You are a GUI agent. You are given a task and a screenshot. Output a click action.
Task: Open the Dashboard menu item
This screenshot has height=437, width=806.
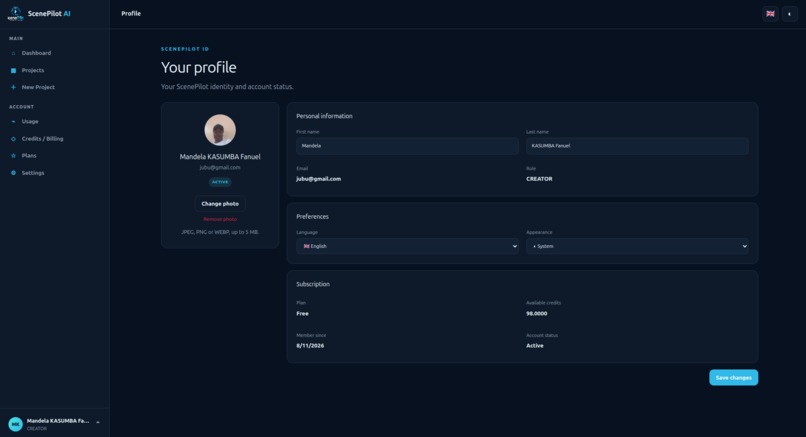(x=54, y=53)
